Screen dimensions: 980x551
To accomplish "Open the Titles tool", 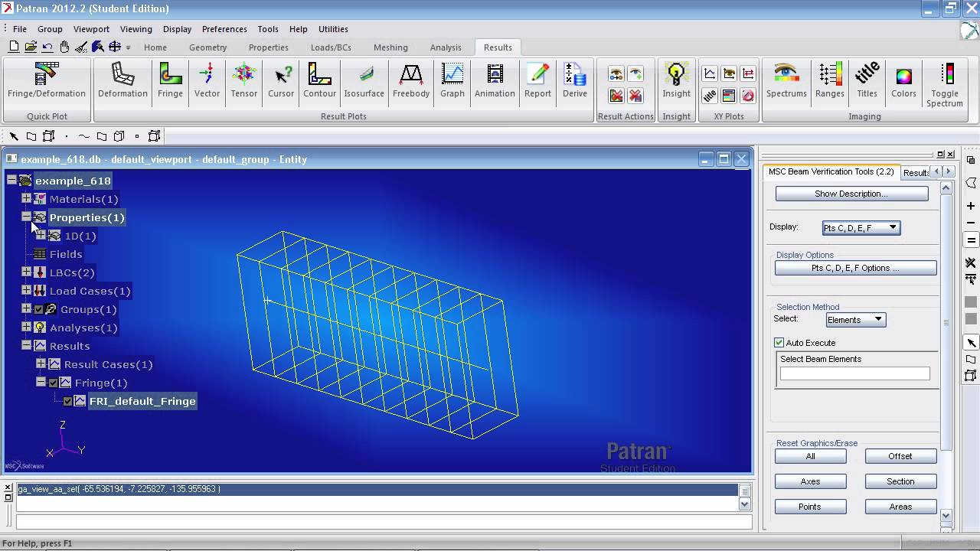I will pos(867,81).
